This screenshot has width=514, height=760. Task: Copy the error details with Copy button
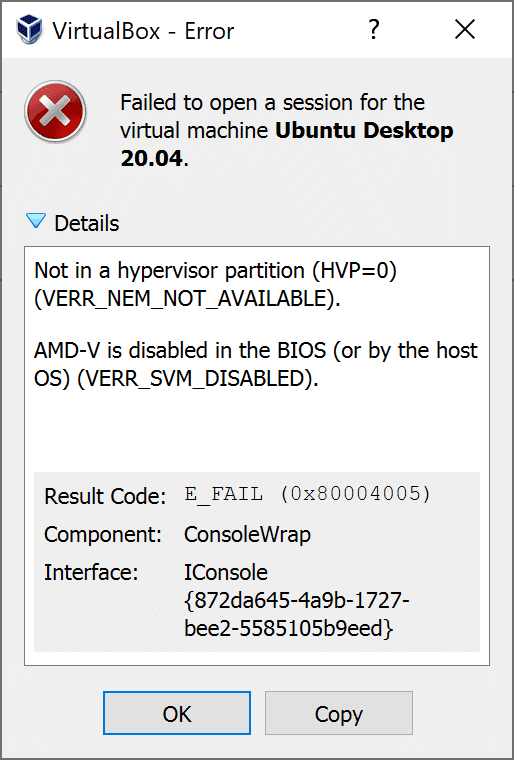[x=338, y=713]
